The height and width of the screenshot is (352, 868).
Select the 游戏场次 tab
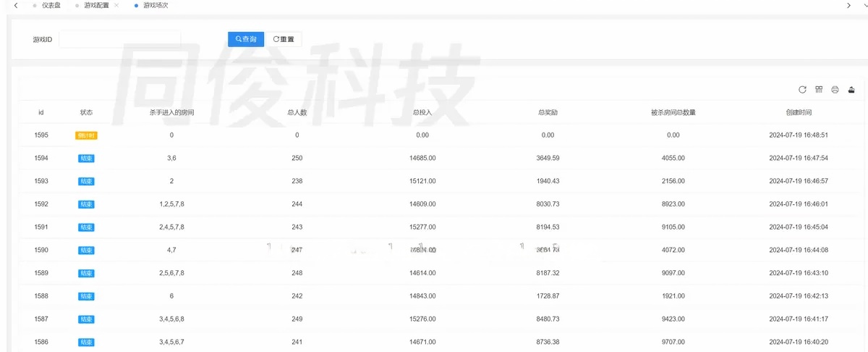[156, 5]
